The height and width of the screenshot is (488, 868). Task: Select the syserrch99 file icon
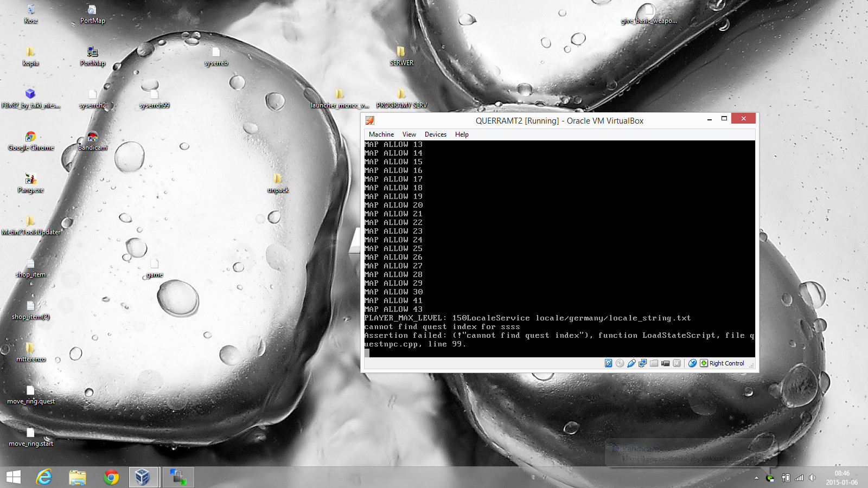(155, 99)
